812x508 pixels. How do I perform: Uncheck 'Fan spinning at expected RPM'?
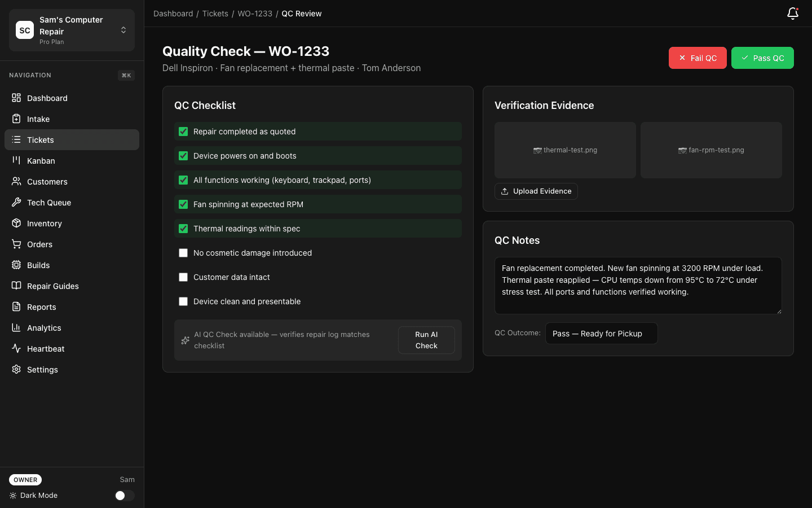coord(183,204)
